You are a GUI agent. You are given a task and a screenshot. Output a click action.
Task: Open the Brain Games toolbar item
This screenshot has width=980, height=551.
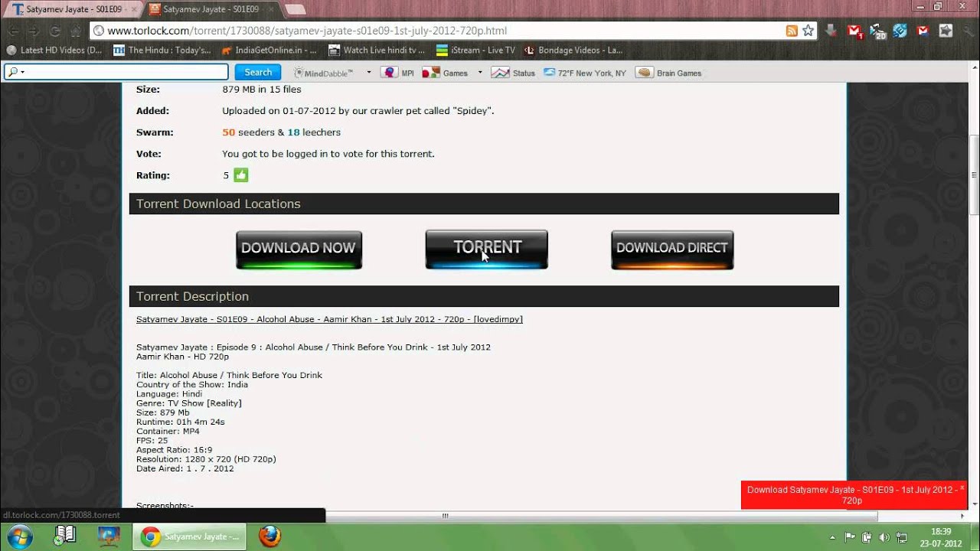[x=669, y=73]
